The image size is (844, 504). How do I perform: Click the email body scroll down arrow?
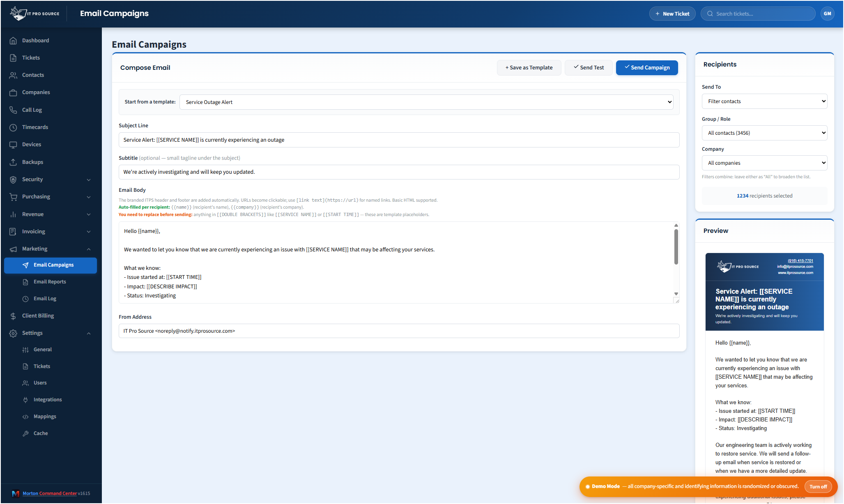(676, 294)
